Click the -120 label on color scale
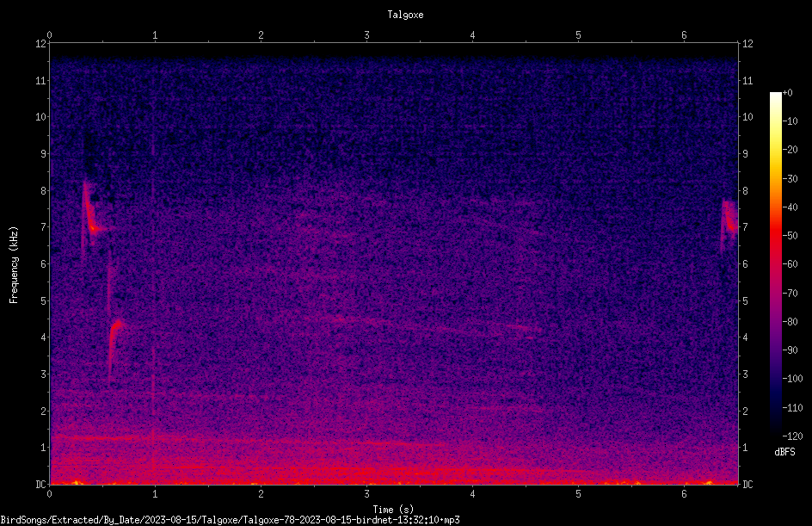This screenshot has height=526, width=812. pos(792,436)
